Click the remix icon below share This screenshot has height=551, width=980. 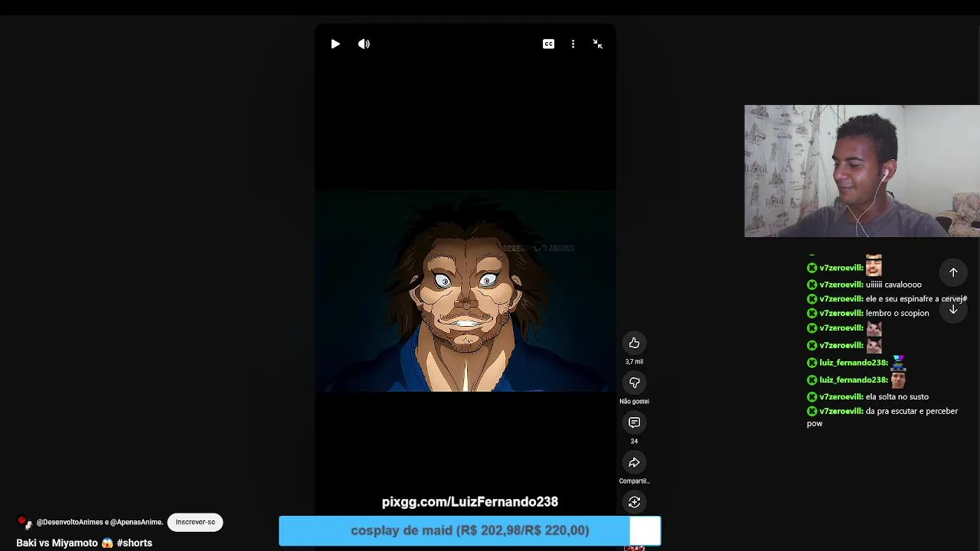(634, 502)
